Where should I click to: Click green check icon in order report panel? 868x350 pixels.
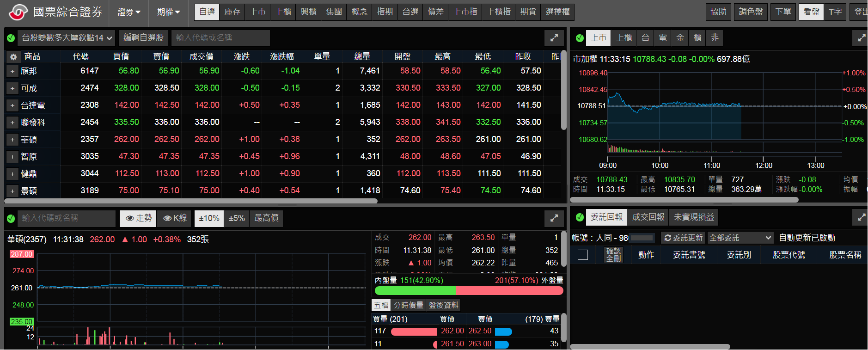click(580, 217)
